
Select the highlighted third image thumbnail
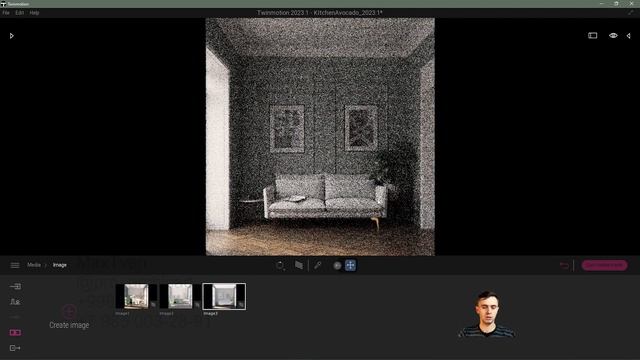(224, 296)
